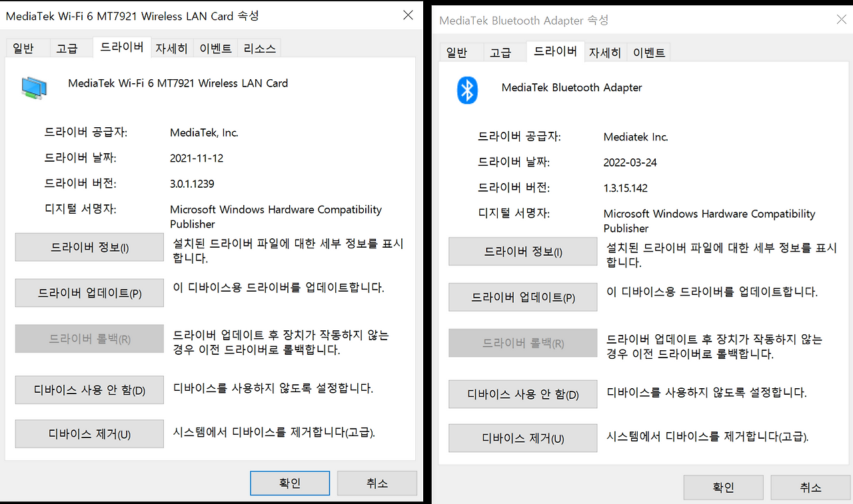View the 이벤트 tab in Wi-Fi properties
The width and height of the screenshot is (853, 504).
(215, 47)
